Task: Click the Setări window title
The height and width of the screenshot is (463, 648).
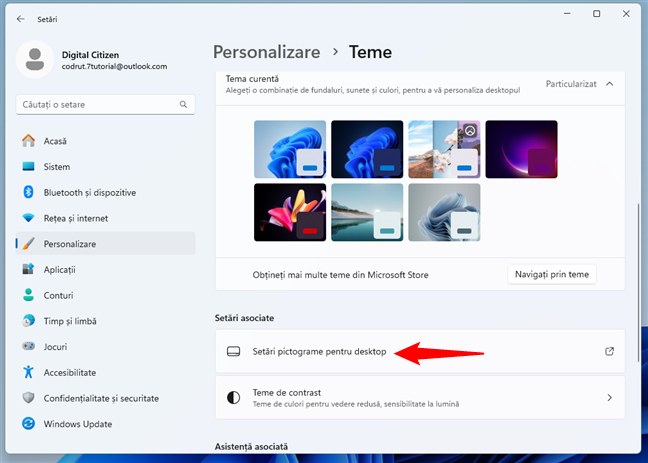Action: click(x=47, y=19)
